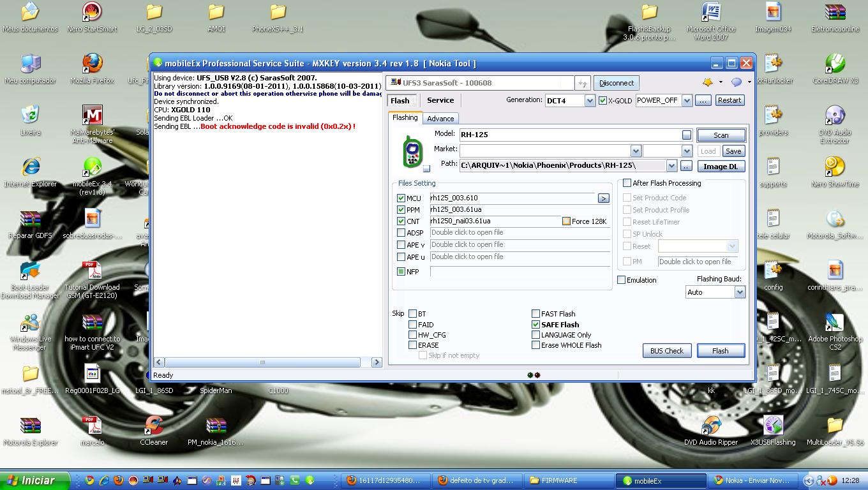Click the Image DL button

click(721, 167)
